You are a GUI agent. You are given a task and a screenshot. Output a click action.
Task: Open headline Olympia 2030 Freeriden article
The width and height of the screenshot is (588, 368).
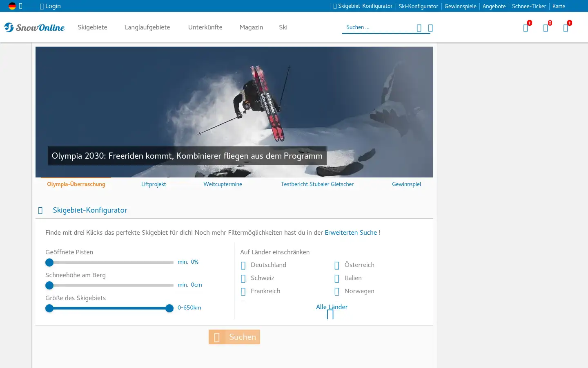click(187, 156)
